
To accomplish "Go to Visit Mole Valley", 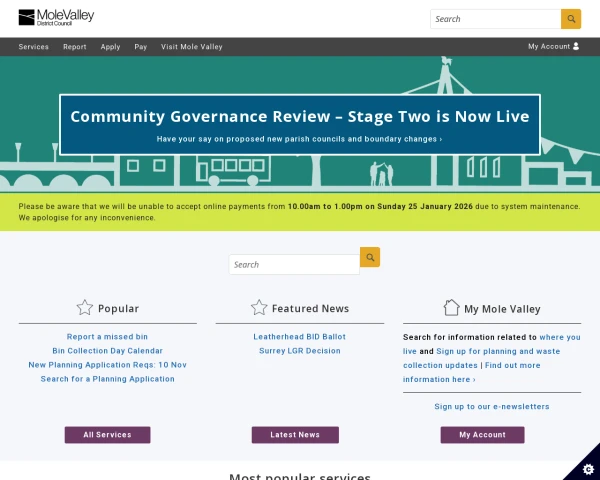I will click(x=192, y=47).
